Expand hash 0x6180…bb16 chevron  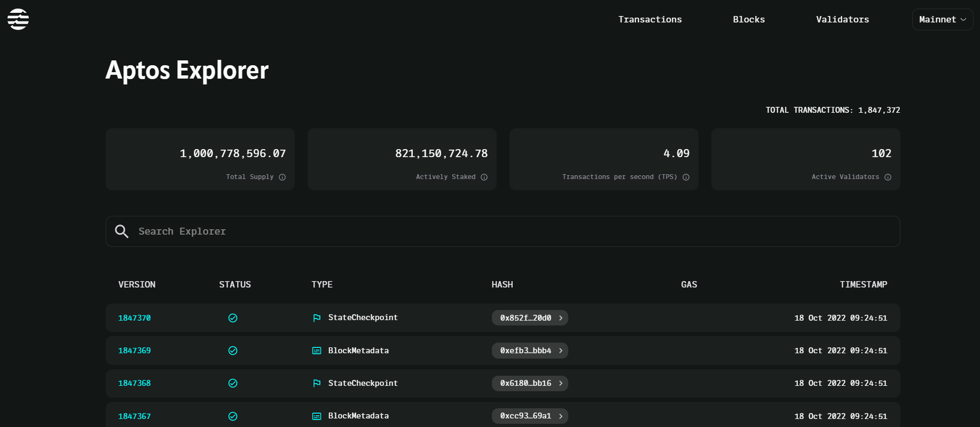click(561, 383)
